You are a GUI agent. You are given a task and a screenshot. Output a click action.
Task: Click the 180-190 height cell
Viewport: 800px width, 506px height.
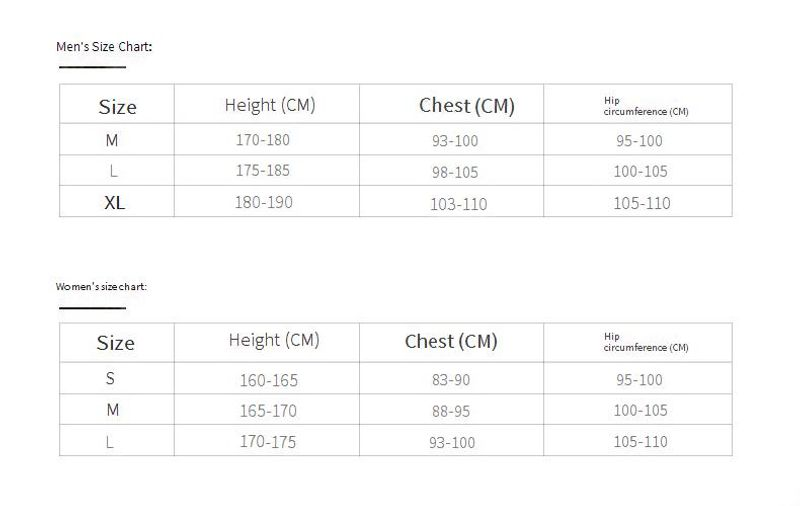[264, 203]
